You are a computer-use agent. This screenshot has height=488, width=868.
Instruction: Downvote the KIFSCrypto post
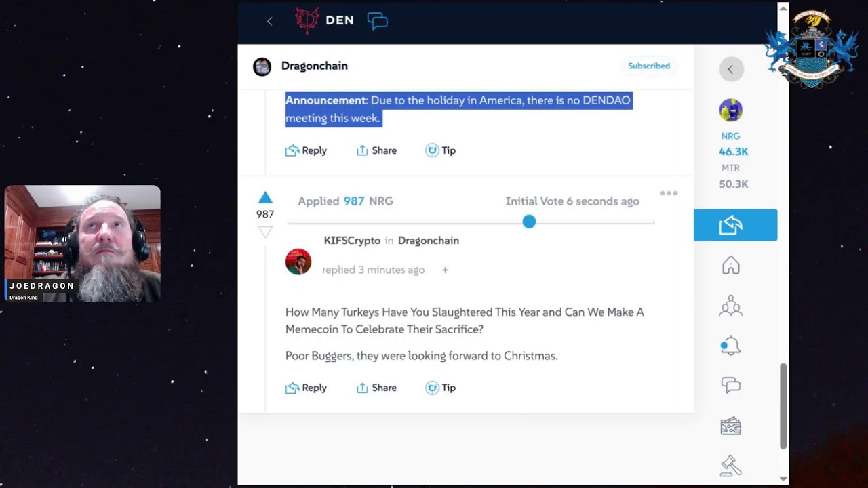click(x=265, y=232)
